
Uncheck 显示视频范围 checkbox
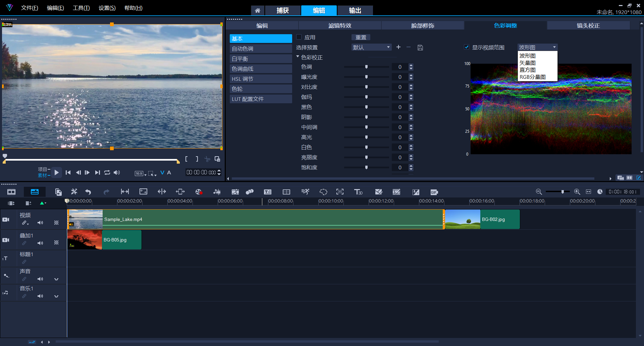tap(467, 47)
